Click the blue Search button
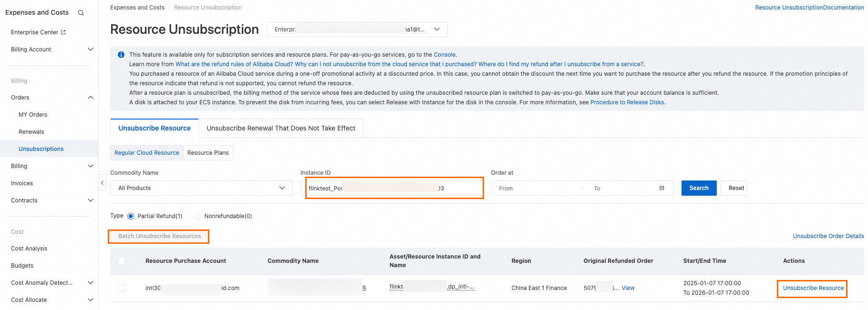The image size is (868, 310). [x=699, y=188]
